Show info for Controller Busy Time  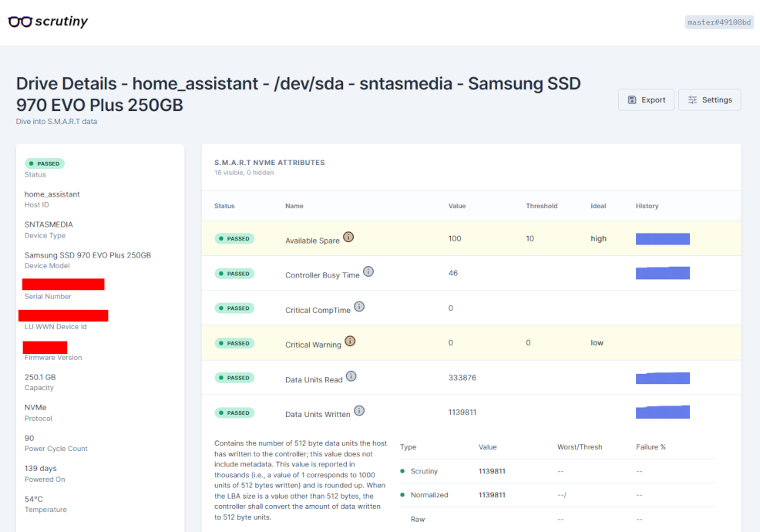(368, 271)
